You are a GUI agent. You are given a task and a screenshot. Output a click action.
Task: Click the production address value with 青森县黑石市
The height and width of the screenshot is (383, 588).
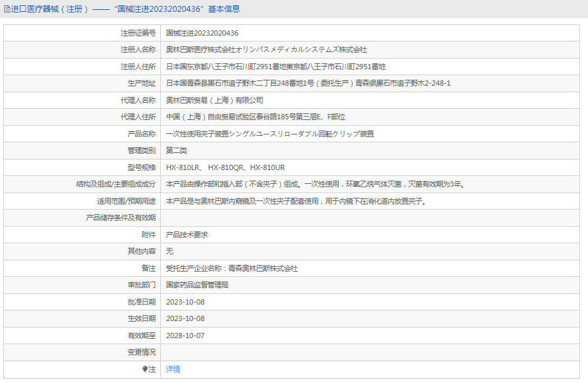[309, 83]
